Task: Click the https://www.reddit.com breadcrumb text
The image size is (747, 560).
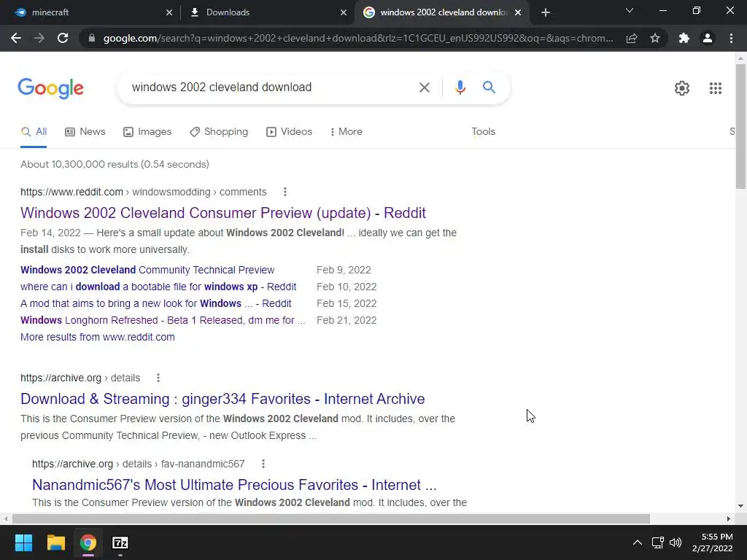Action: tap(71, 192)
